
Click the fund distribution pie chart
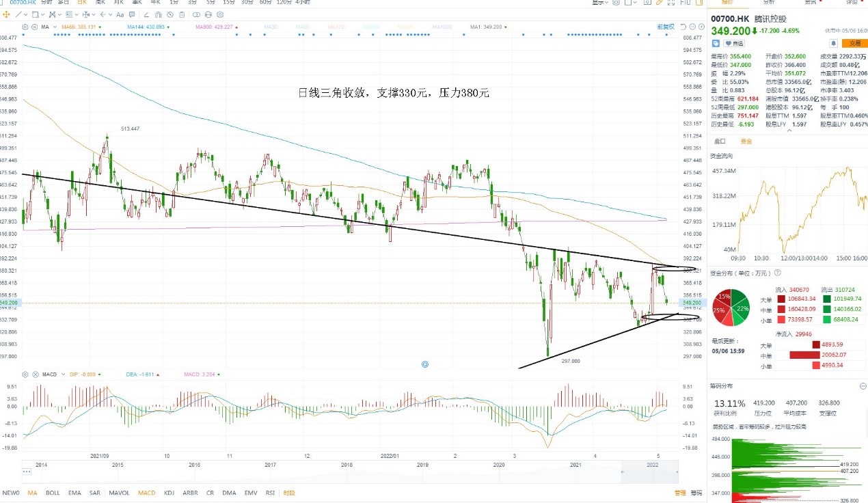[x=731, y=308]
